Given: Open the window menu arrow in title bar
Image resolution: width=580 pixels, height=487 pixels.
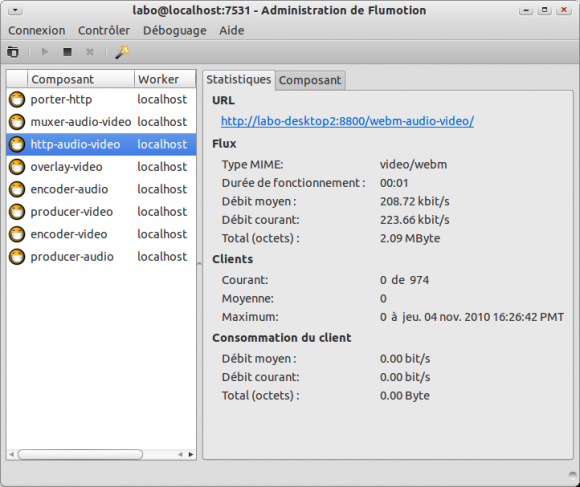Looking at the screenshot, I should coord(15,10).
